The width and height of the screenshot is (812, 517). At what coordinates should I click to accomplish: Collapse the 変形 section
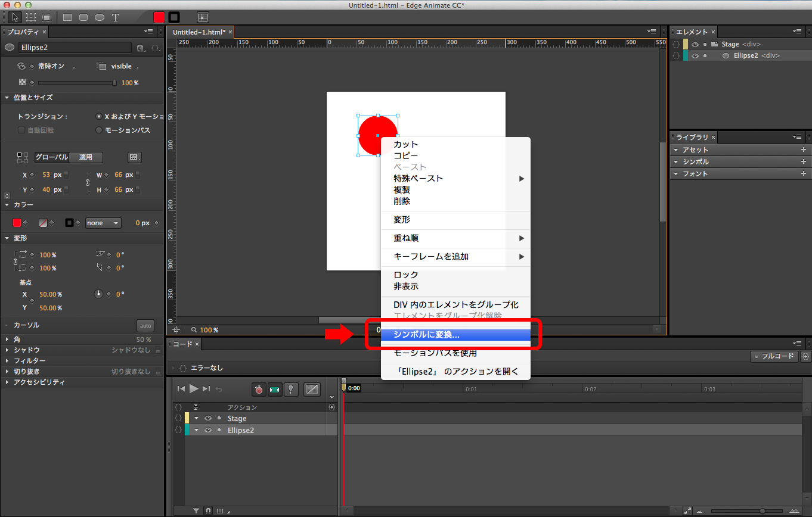[x=7, y=238]
